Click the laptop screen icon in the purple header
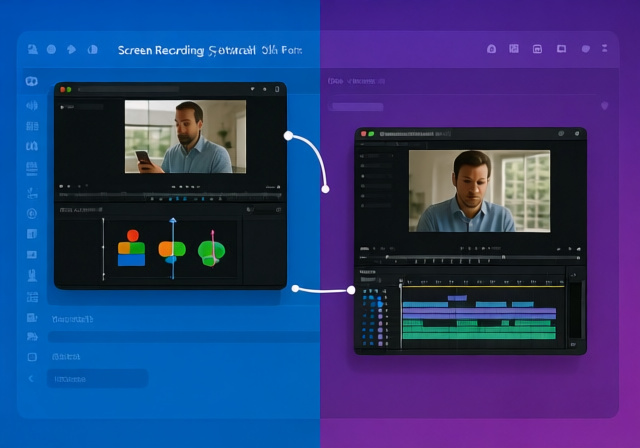The width and height of the screenshot is (640, 448). point(562,49)
